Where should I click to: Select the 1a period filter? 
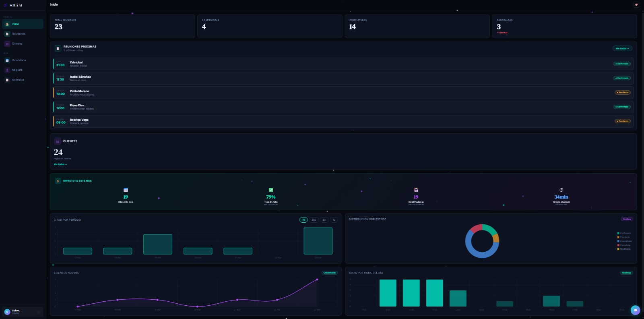point(334,220)
